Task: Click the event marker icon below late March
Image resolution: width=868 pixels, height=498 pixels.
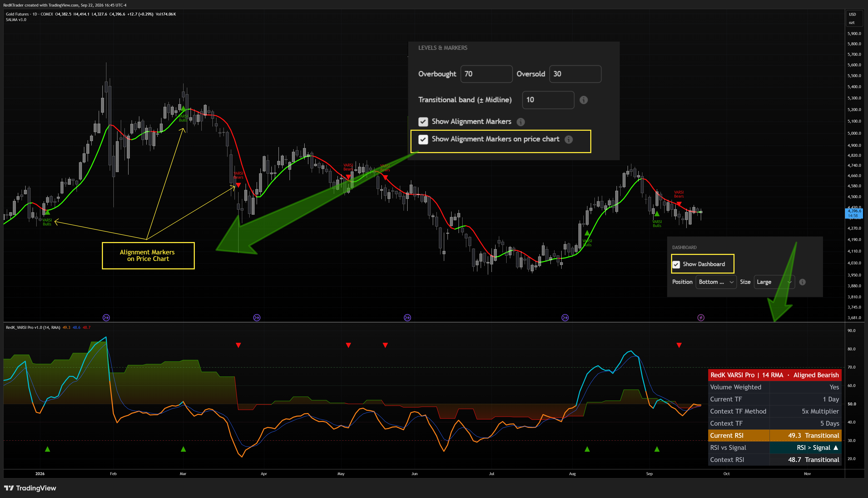Action: tap(257, 318)
